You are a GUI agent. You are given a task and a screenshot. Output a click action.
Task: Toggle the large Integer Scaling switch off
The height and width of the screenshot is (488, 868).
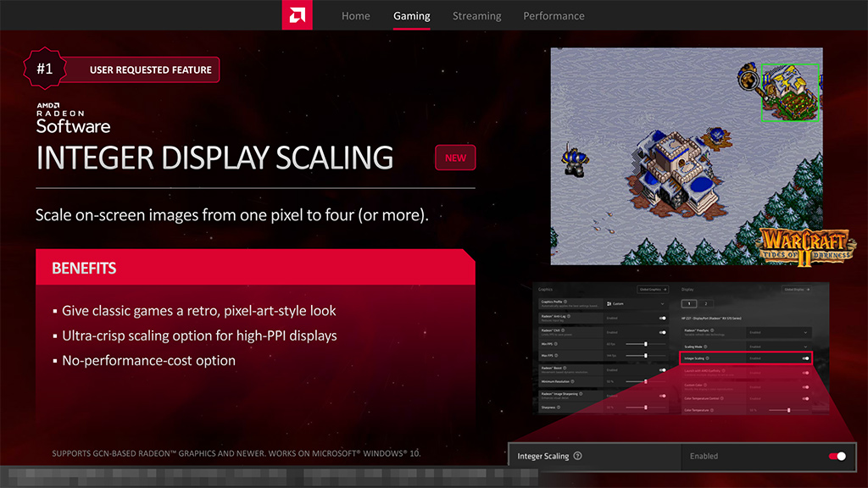(x=837, y=456)
